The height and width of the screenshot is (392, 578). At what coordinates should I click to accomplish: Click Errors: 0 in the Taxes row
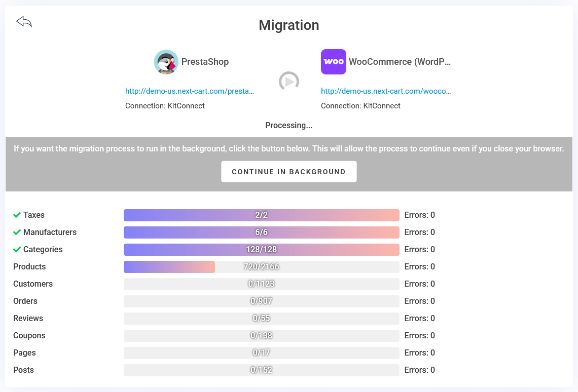[x=419, y=215]
